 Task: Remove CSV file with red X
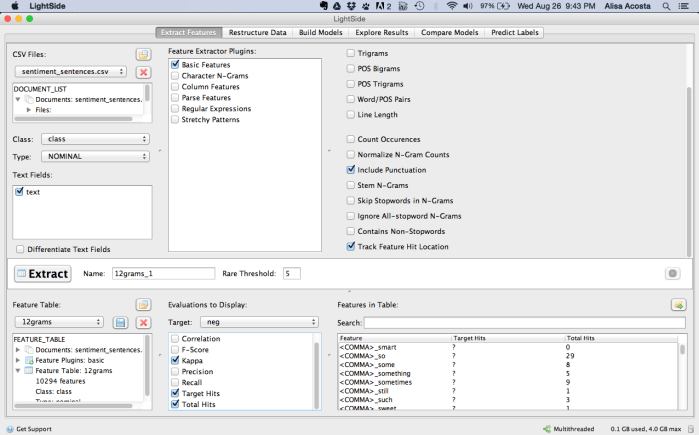coord(143,72)
